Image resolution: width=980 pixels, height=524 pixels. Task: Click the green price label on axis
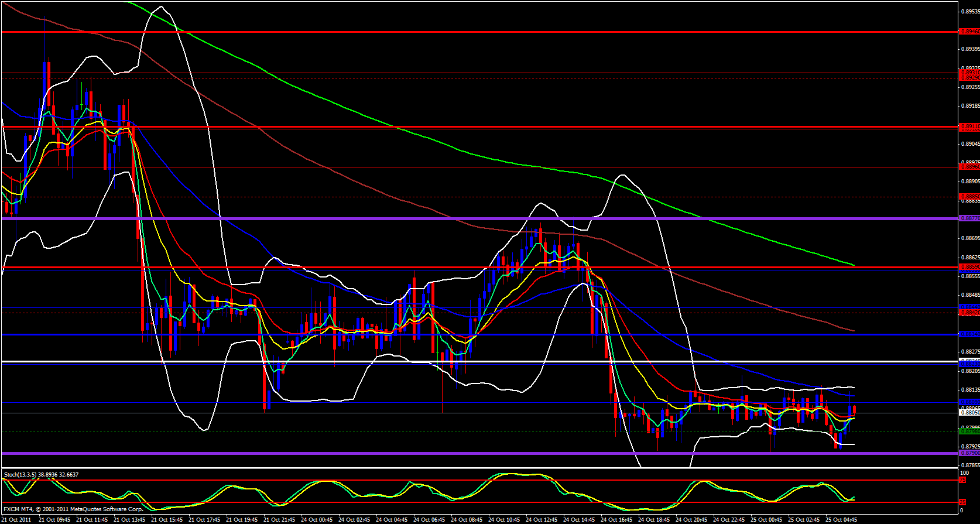969,431
